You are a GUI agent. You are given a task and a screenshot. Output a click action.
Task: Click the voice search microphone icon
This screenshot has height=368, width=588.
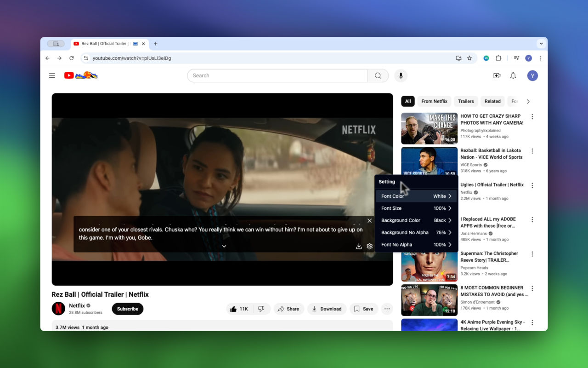pos(401,76)
